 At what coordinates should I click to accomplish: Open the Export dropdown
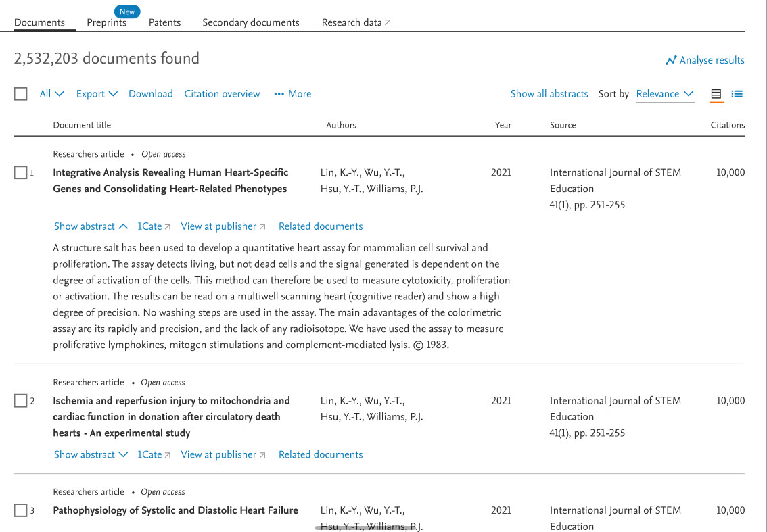[97, 93]
